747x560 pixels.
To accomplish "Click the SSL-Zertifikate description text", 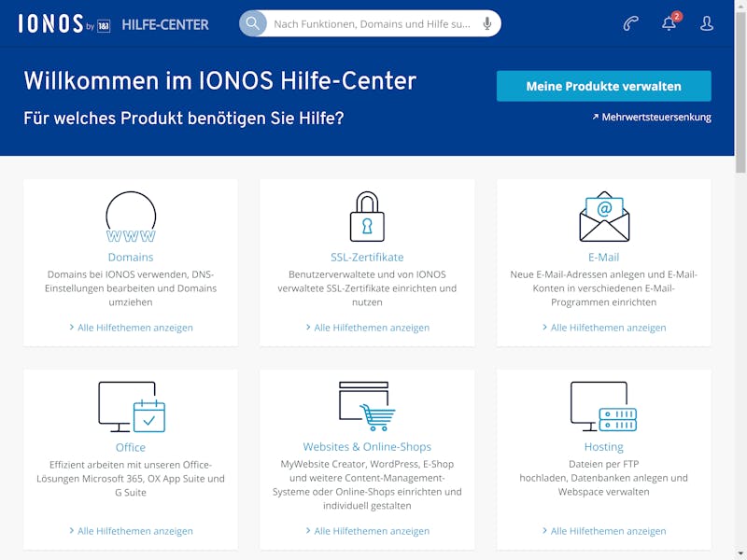I will (x=367, y=288).
